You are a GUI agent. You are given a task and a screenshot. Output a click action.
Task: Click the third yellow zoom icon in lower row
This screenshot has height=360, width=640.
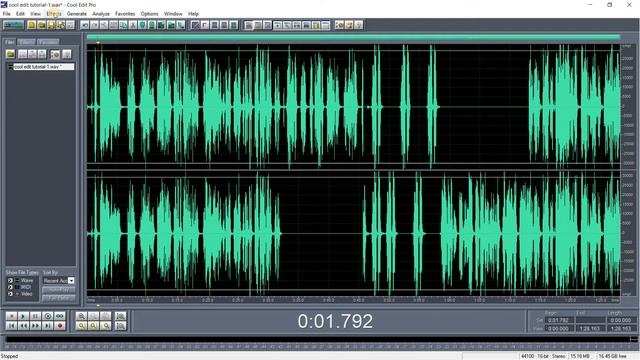pyautogui.click(x=105, y=326)
